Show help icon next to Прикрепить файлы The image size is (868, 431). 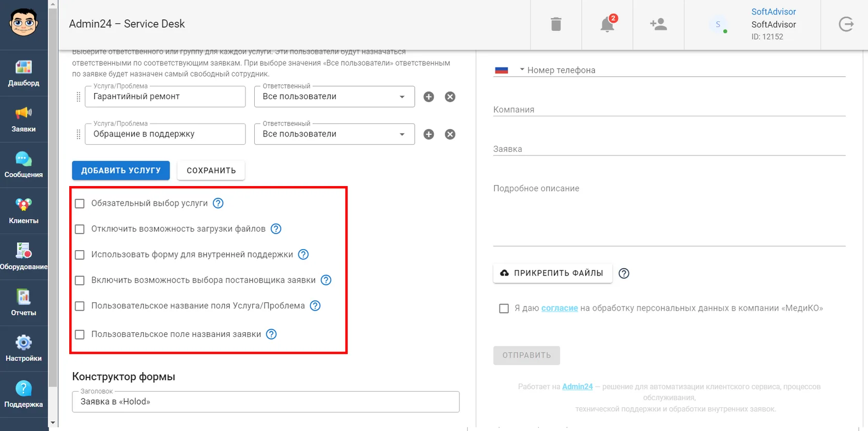tap(624, 273)
